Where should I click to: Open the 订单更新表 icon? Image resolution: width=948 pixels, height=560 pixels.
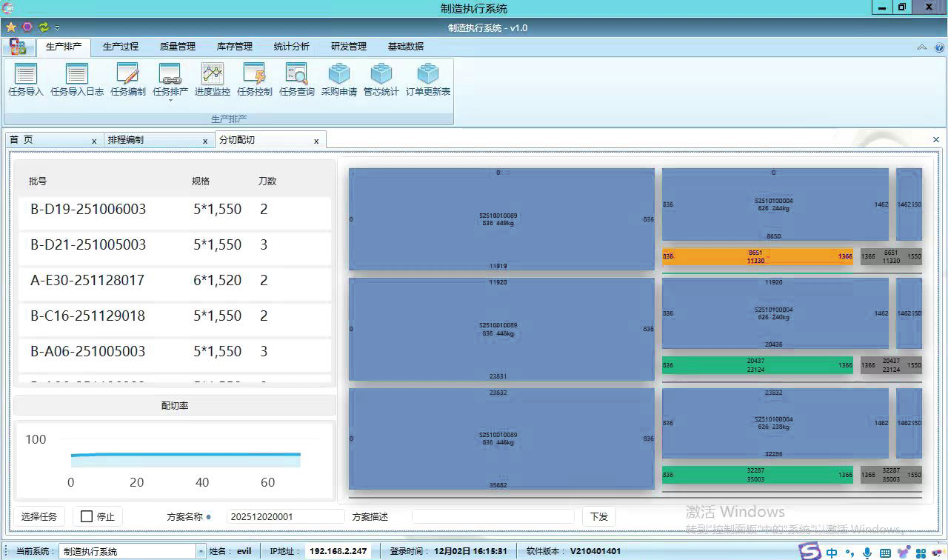(428, 75)
